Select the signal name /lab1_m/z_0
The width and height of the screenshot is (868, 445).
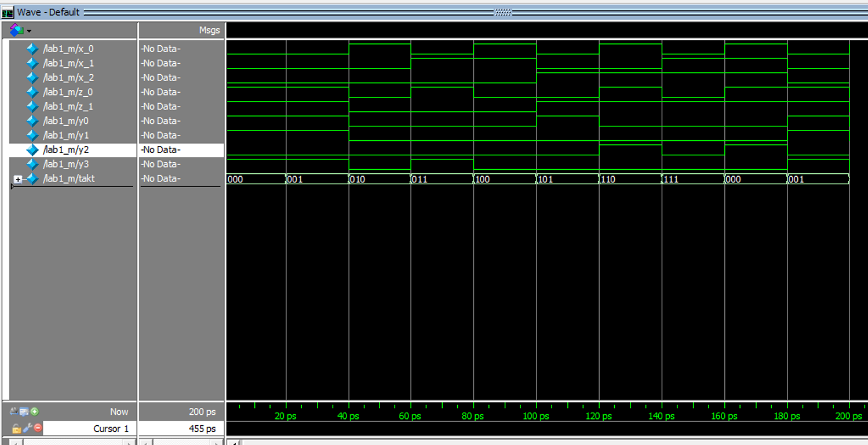click(68, 92)
